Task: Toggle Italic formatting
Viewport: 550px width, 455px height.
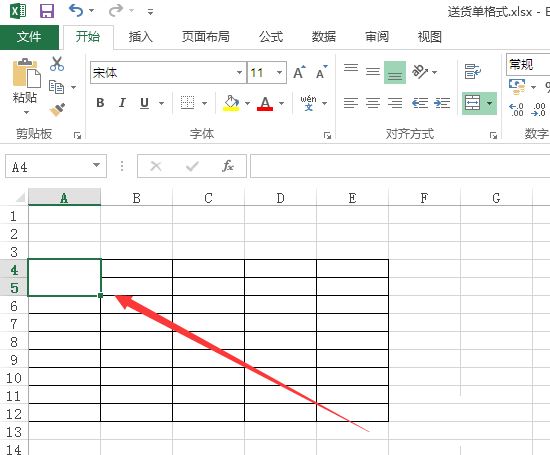Action: tap(122, 103)
